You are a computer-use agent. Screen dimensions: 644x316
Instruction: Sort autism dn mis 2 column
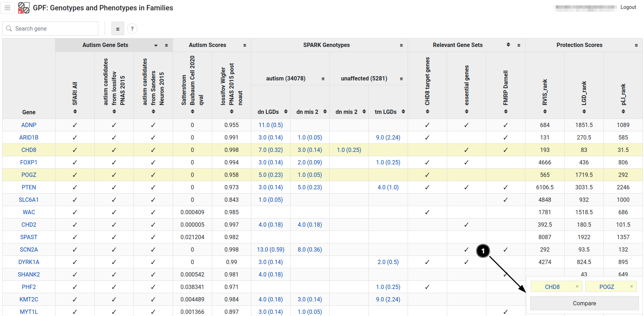pos(325,111)
